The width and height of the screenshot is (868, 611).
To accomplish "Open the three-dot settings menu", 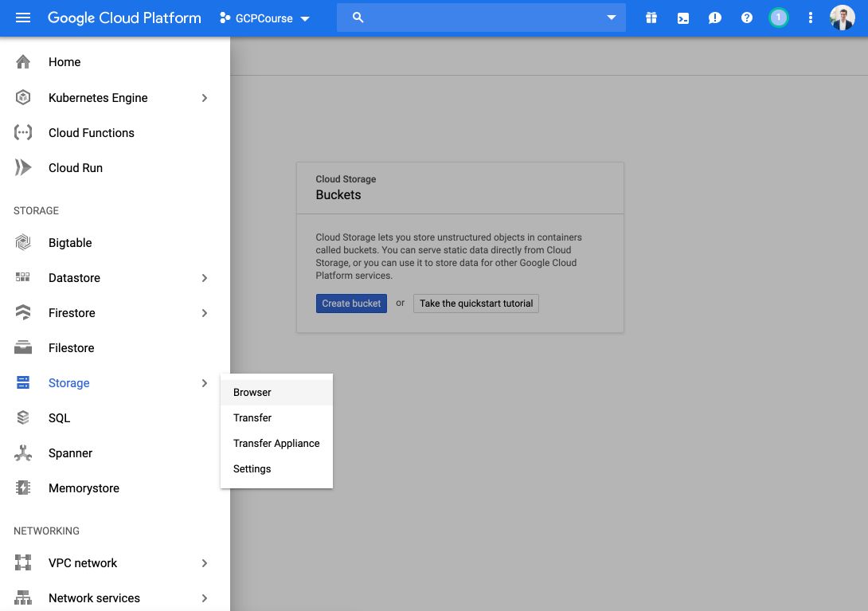I will pyautogui.click(x=811, y=18).
